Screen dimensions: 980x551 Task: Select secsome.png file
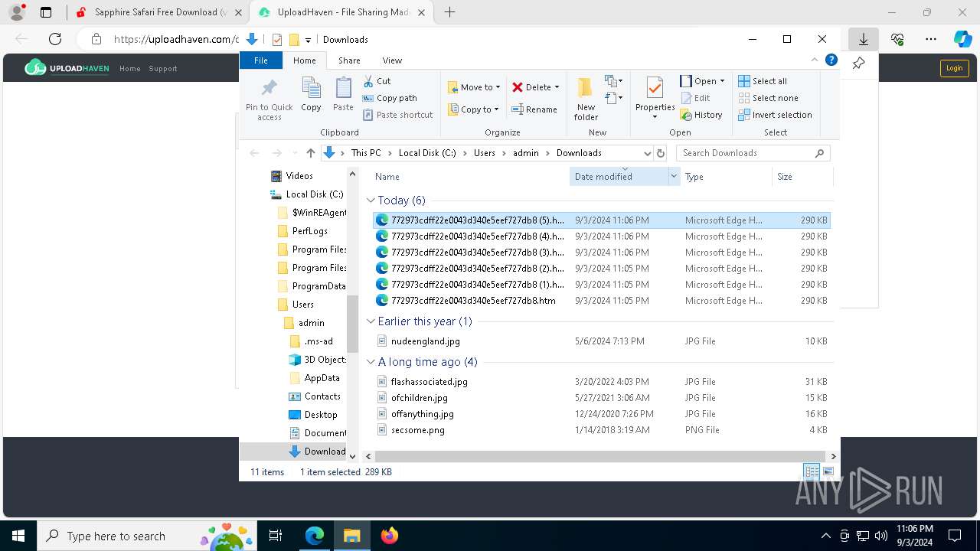click(x=417, y=430)
